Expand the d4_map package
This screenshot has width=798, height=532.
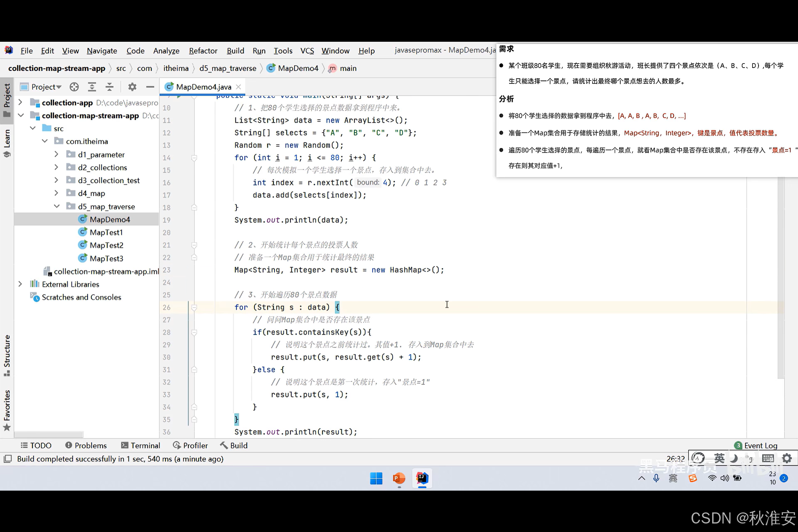coord(56,193)
